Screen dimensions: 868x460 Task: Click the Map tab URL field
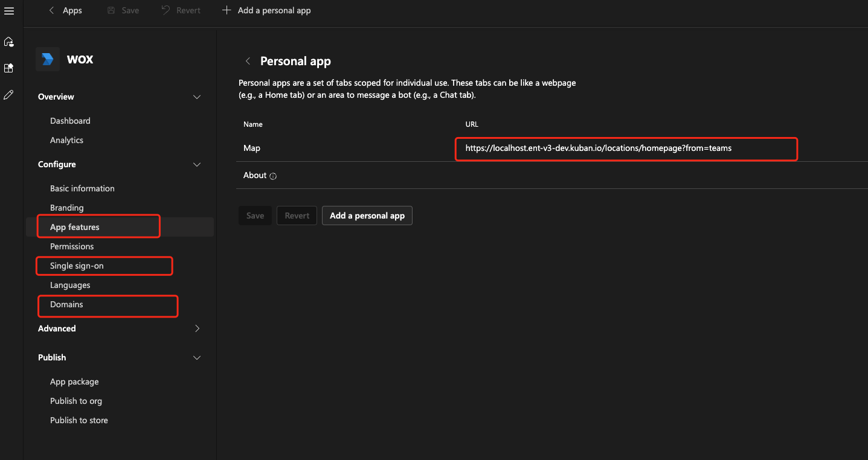point(626,149)
